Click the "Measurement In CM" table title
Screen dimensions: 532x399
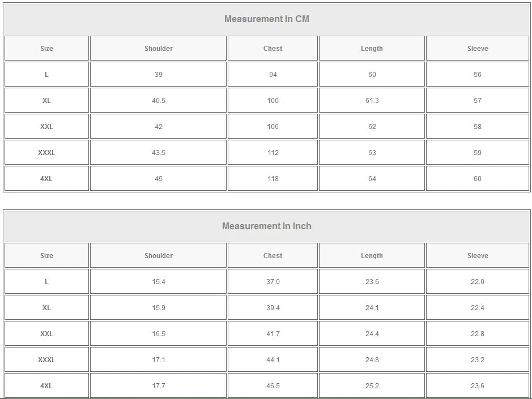coord(267,19)
